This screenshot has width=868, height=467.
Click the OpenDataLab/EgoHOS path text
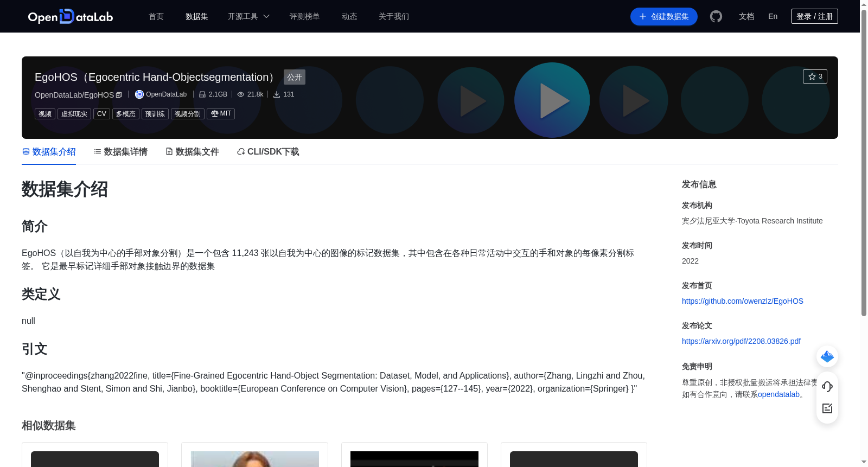coord(74,95)
